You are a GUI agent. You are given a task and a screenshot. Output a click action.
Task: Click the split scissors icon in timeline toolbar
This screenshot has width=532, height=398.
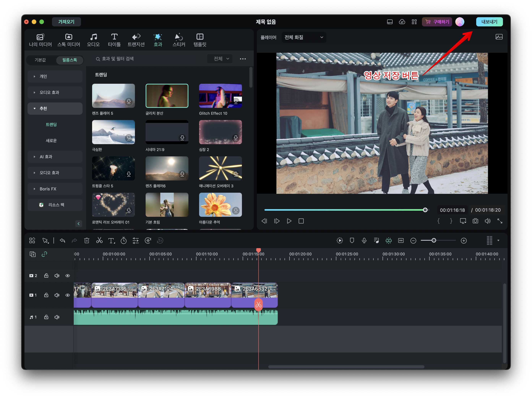point(99,240)
